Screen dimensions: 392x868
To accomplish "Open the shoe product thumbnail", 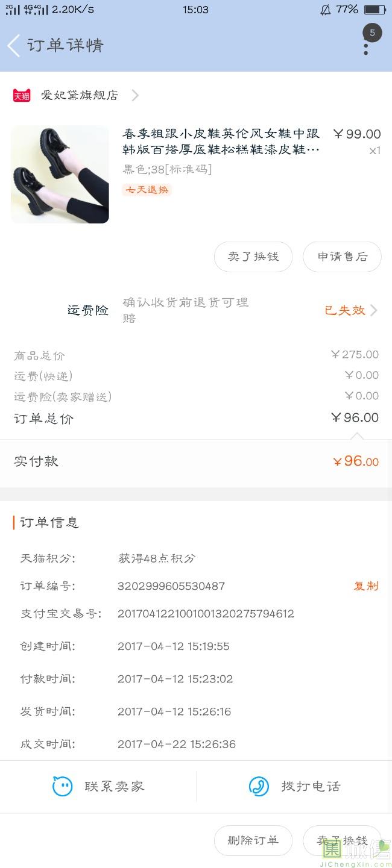I will click(x=60, y=174).
